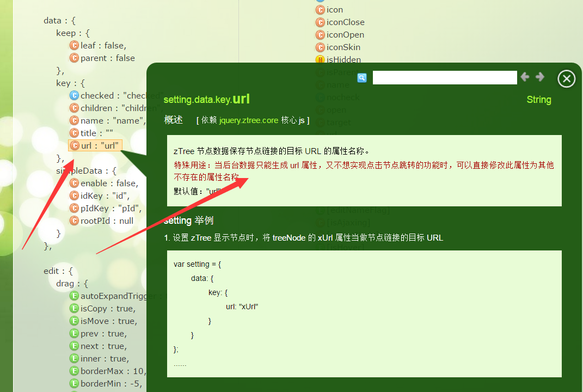Image resolution: width=583 pixels, height=392 pixels.
Task: Select the highlighted url : "url" entry
Action: (x=95, y=145)
